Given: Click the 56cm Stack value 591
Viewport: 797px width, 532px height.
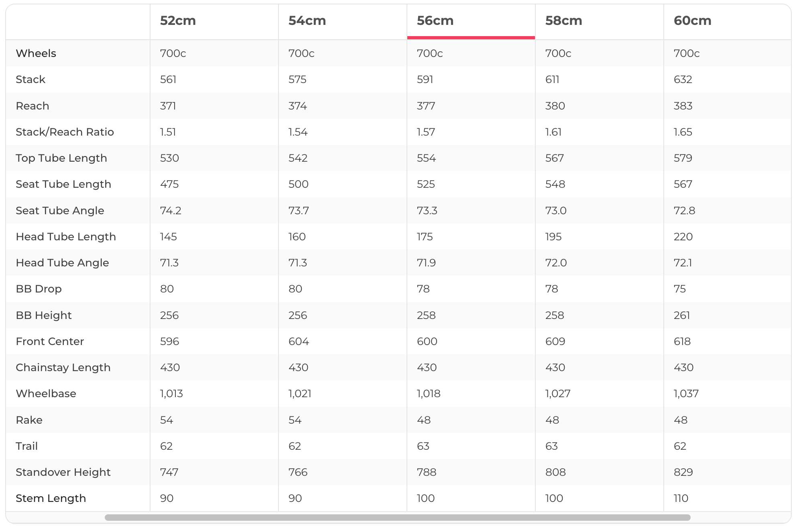Looking at the screenshot, I should (425, 79).
